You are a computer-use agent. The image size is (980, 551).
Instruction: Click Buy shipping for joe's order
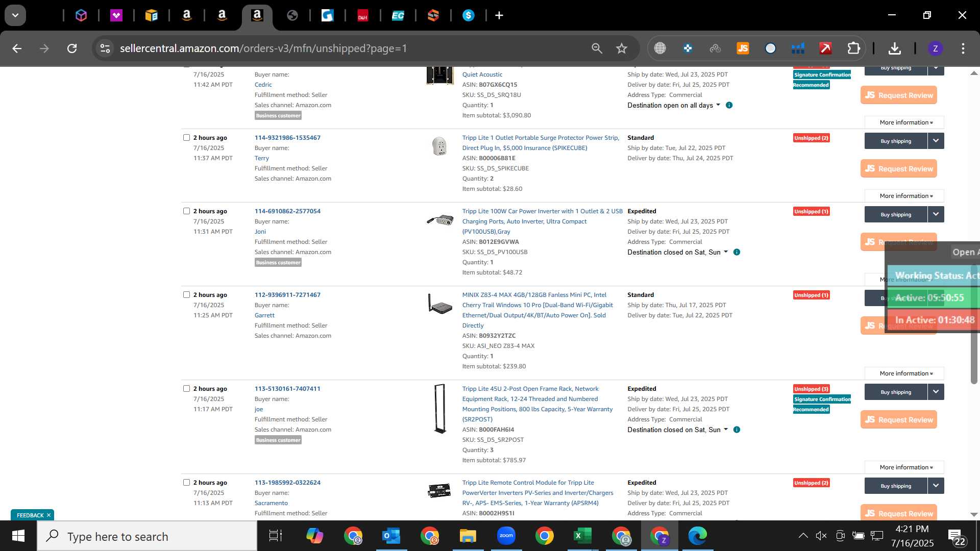(x=896, y=392)
